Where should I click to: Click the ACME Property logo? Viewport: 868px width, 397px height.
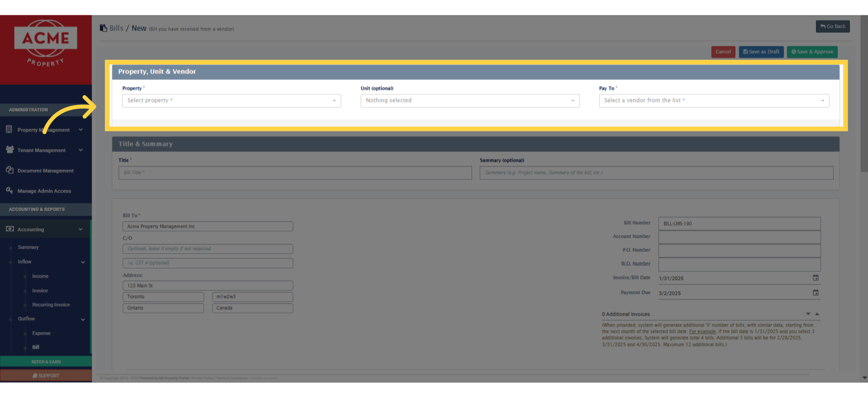46,44
